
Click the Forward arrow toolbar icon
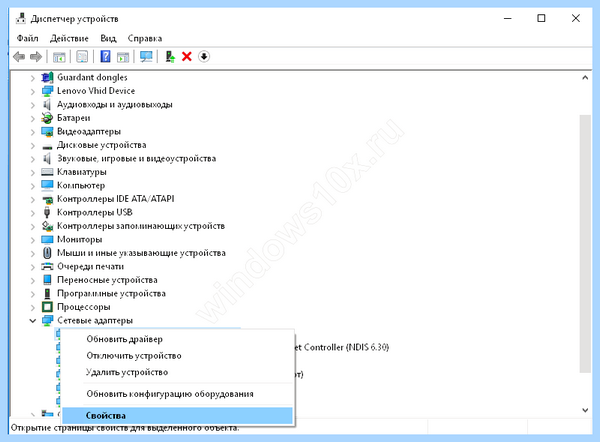(36, 57)
